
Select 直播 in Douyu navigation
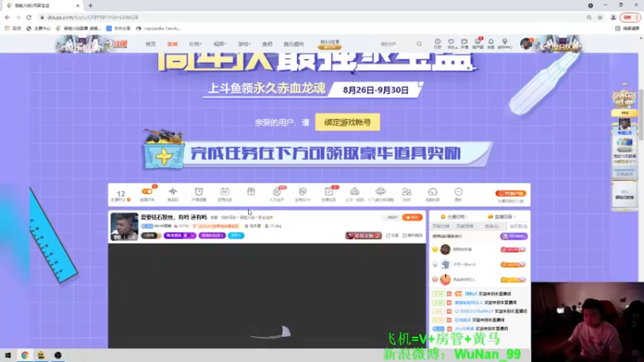pyautogui.click(x=172, y=44)
